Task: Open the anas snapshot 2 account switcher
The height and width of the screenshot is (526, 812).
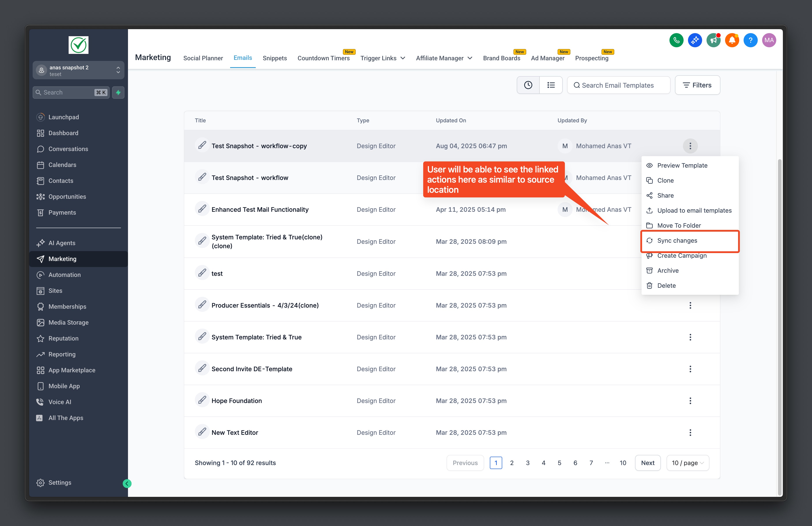Action: tap(79, 70)
